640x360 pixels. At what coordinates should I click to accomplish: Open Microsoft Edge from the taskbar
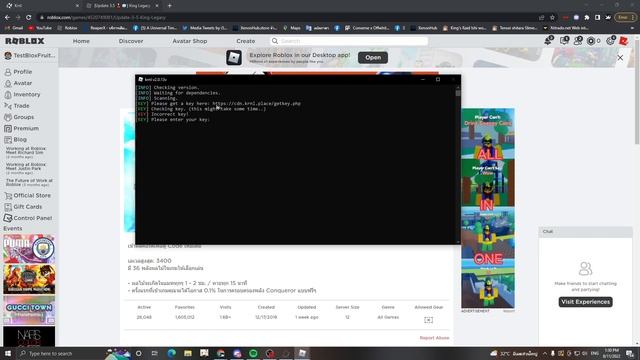point(171,353)
